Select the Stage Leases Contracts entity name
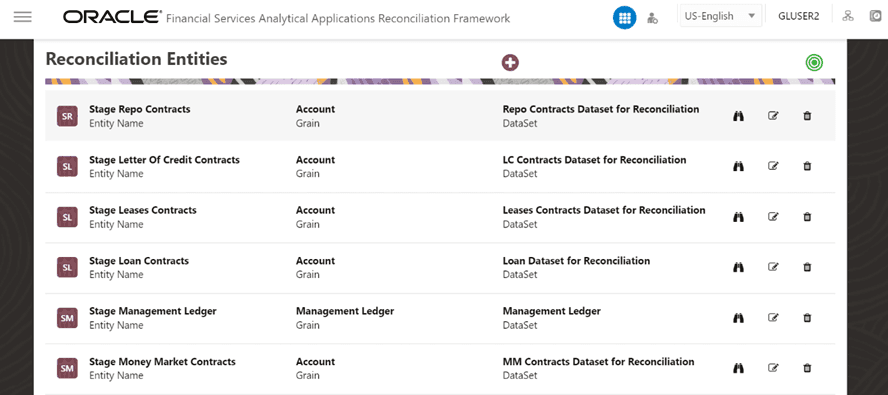Screen dimensions: 888x395 pos(143,210)
